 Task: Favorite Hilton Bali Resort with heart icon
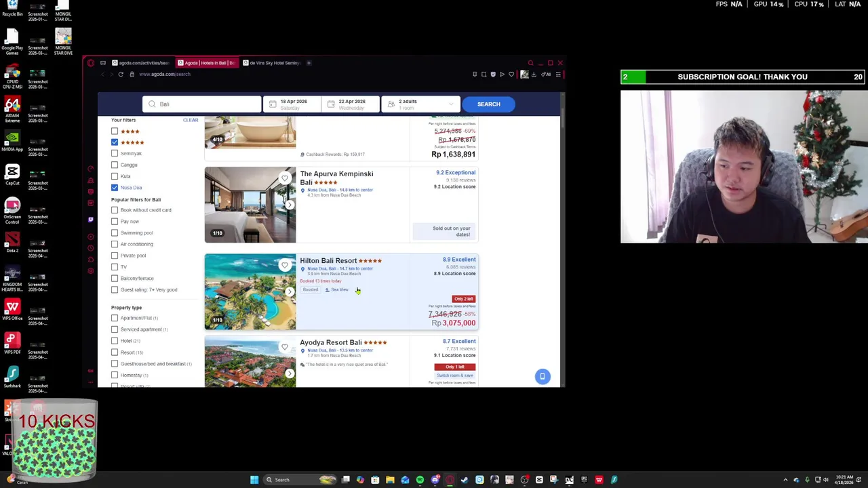[x=285, y=265]
